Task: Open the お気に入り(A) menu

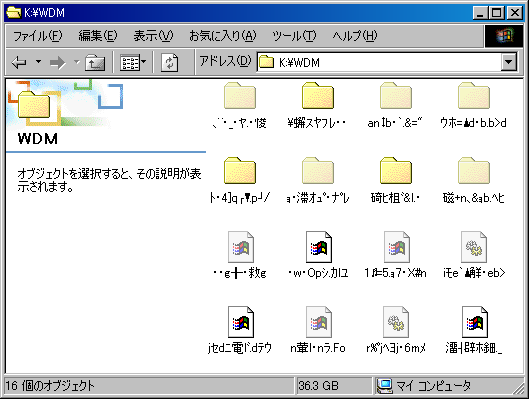Action: tap(222, 35)
